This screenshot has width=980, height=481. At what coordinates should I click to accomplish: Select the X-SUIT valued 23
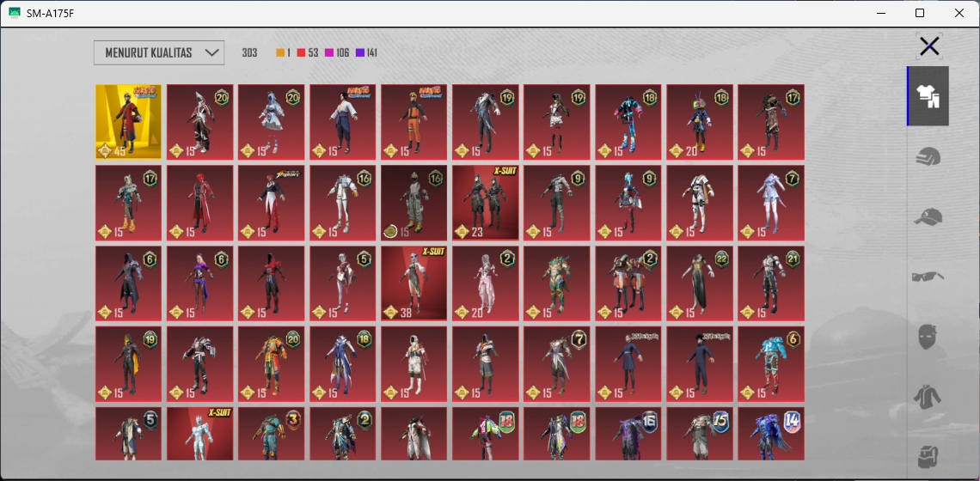(x=485, y=203)
